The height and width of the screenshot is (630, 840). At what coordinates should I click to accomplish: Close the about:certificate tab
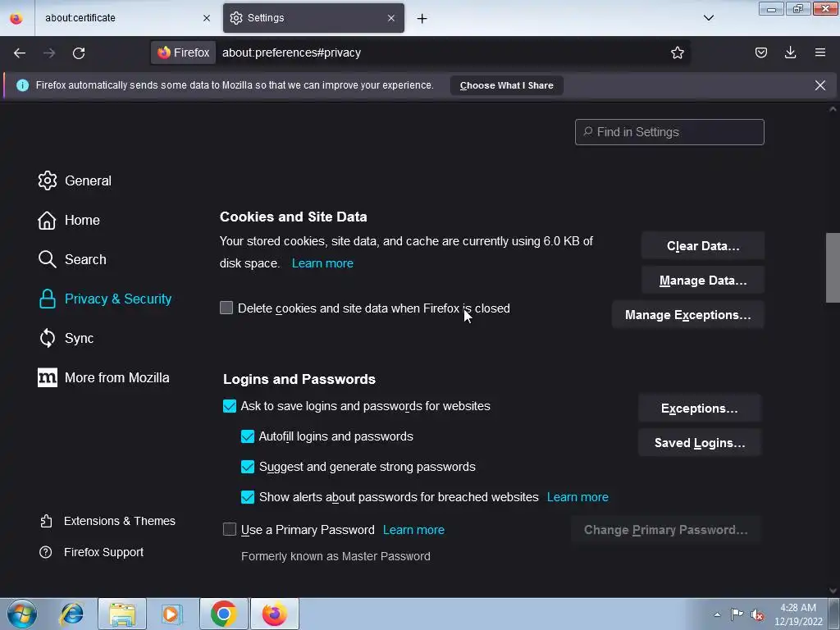click(x=206, y=18)
